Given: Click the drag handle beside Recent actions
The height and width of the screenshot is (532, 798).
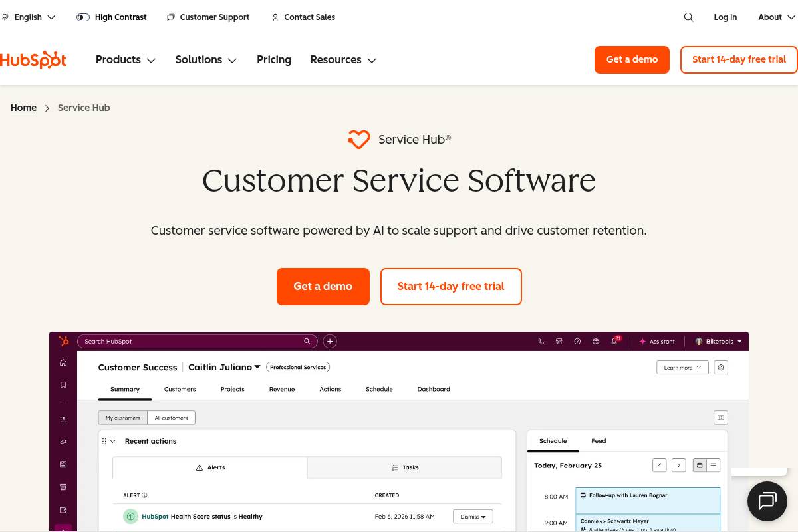Looking at the screenshot, I should [104, 441].
